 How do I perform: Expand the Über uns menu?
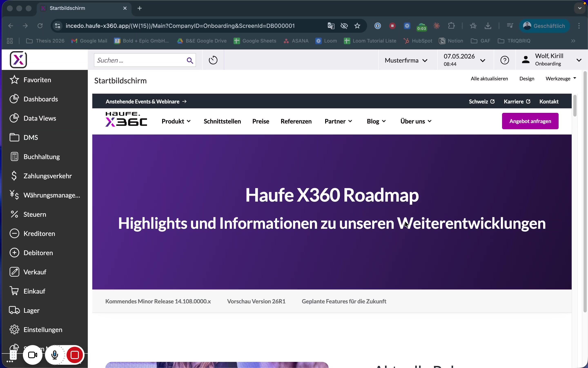point(416,121)
